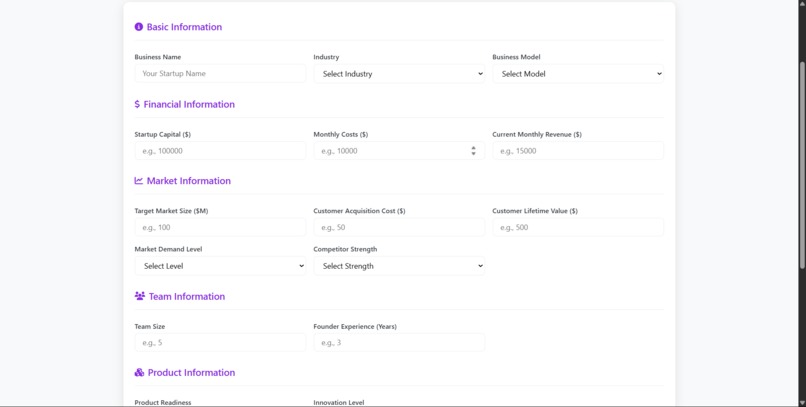This screenshot has width=806, height=407.
Task: Decrease Monthly Costs with the down stepper arrow
Action: (473, 154)
